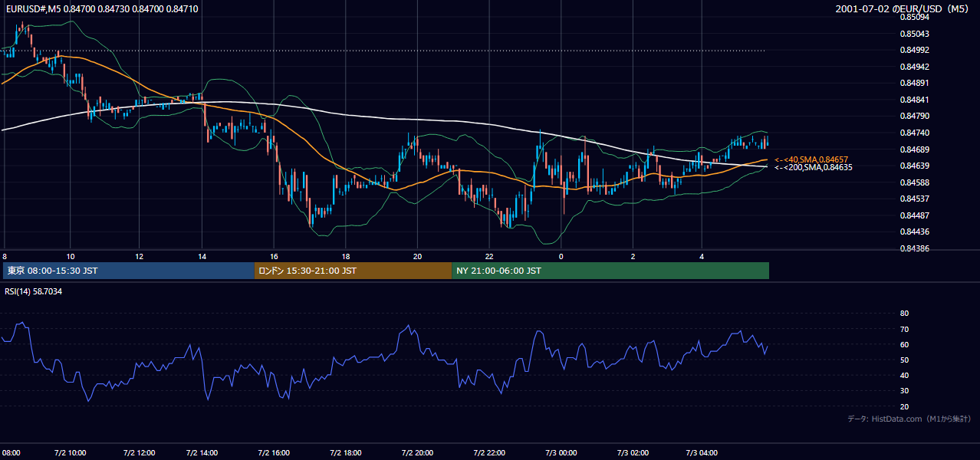Click RSI scale label 50
This screenshot has width=980, height=460.
[x=904, y=360]
